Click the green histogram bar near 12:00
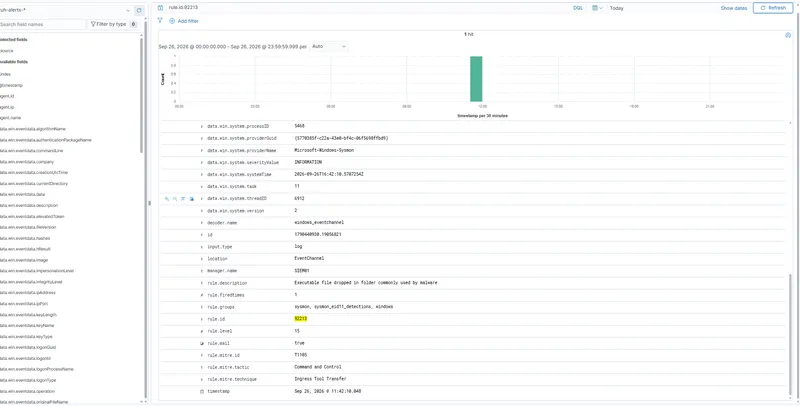 tap(476, 79)
